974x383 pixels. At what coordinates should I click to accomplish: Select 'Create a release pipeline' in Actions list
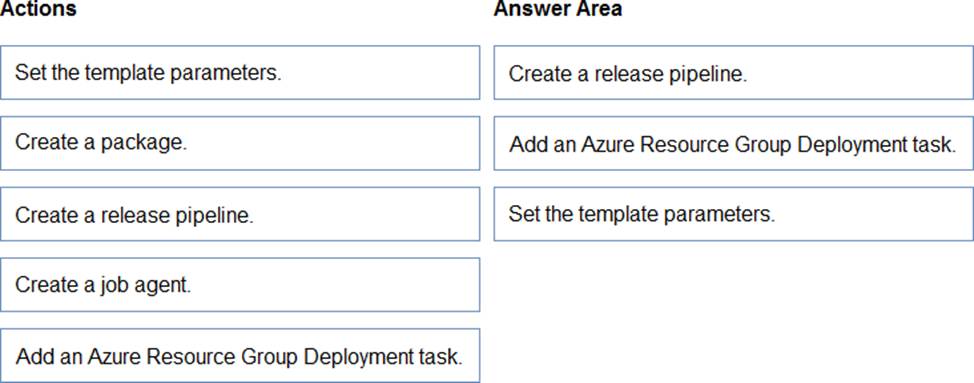240,214
